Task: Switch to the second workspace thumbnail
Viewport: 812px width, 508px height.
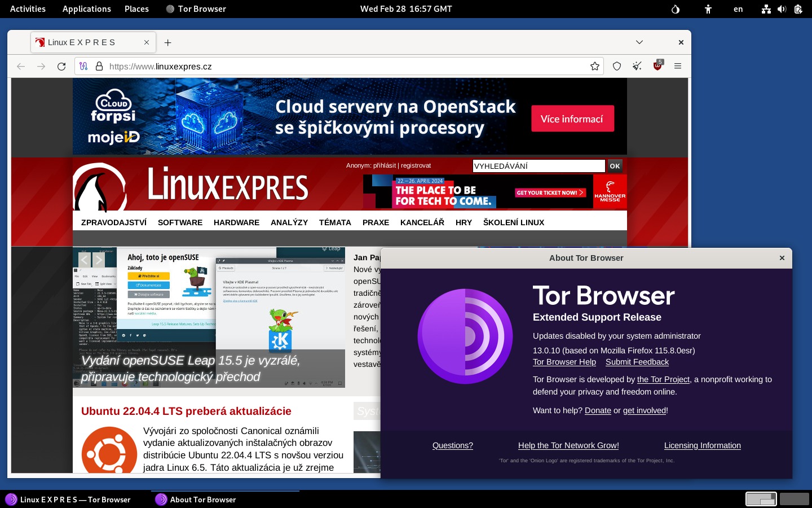Action: click(x=794, y=499)
